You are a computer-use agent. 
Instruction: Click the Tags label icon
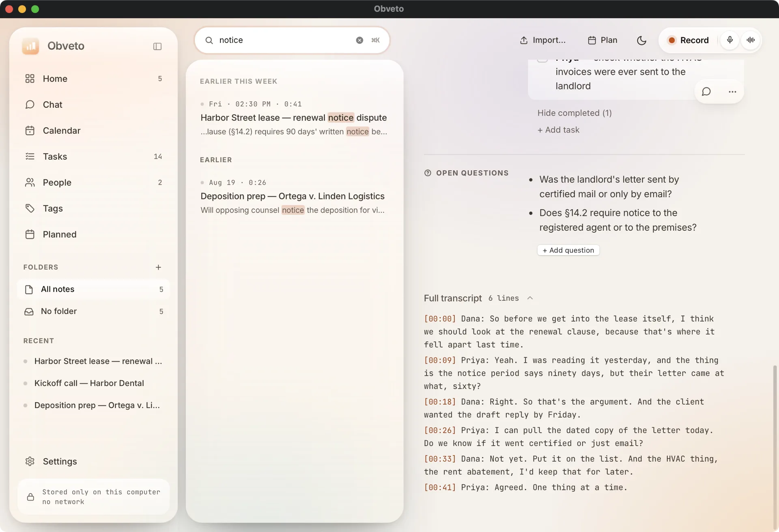tap(30, 208)
